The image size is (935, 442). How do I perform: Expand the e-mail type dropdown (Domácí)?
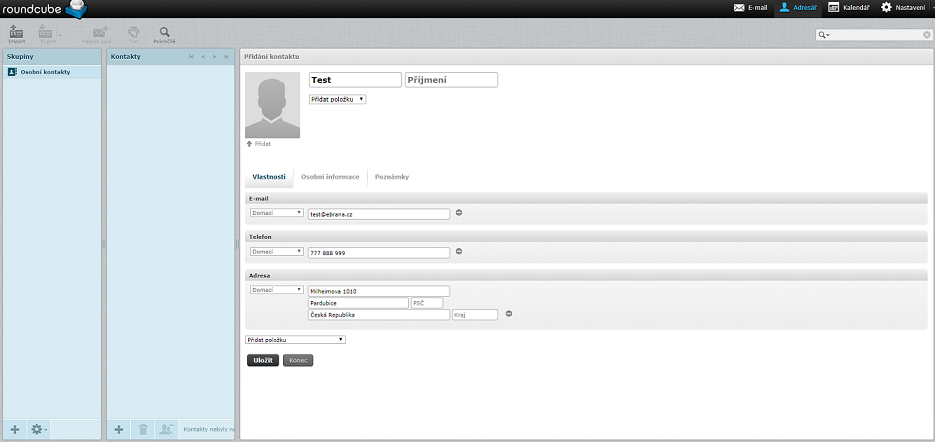pyautogui.click(x=276, y=213)
